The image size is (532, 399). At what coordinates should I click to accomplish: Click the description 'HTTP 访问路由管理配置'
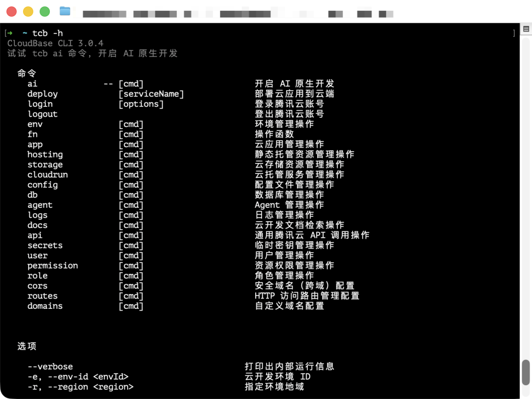[307, 296]
